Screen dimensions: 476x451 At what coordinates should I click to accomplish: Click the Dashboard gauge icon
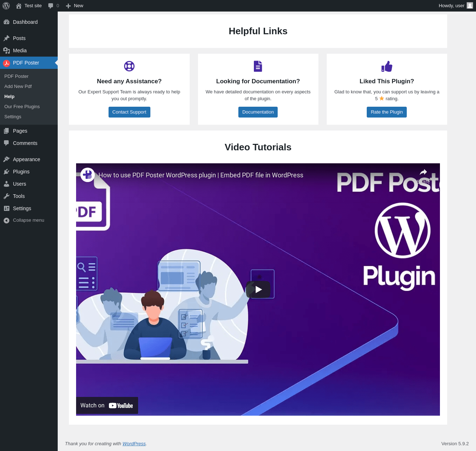6,22
